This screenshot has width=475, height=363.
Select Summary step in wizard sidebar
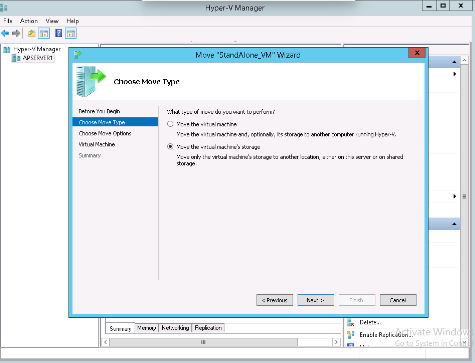(90, 155)
